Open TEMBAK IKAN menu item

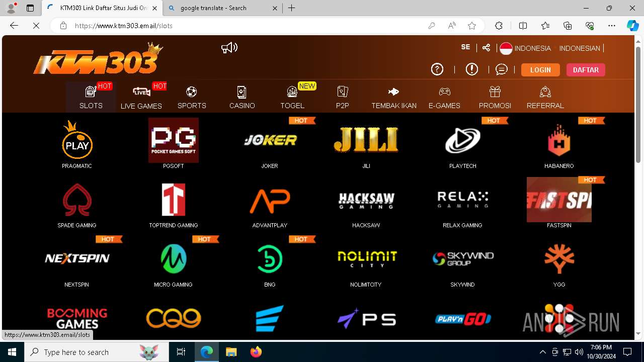[x=394, y=97]
